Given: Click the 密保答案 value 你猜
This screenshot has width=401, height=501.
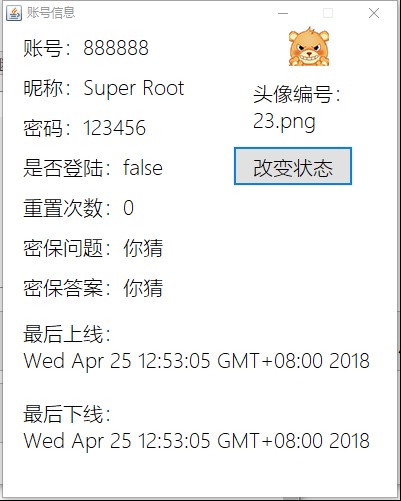Looking at the screenshot, I should [x=143, y=288].
